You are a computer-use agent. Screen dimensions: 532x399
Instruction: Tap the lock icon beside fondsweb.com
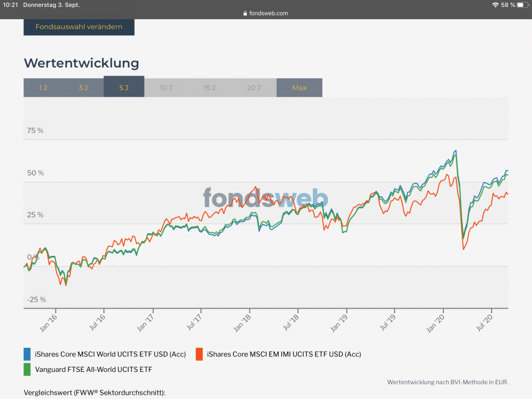[245, 13]
